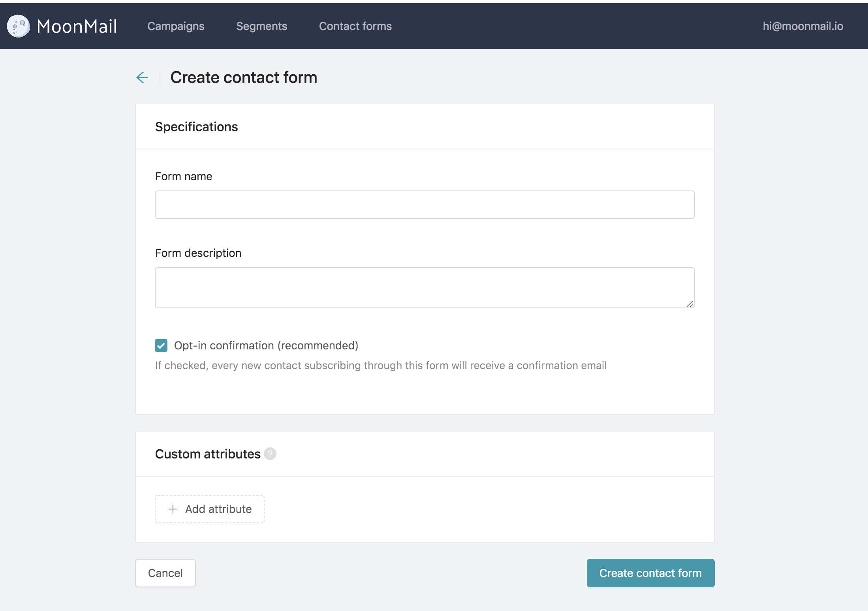Viewport: 868px width, 611px height.
Task: Click the Custom attributes help question mark
Action: click(270, 454)
